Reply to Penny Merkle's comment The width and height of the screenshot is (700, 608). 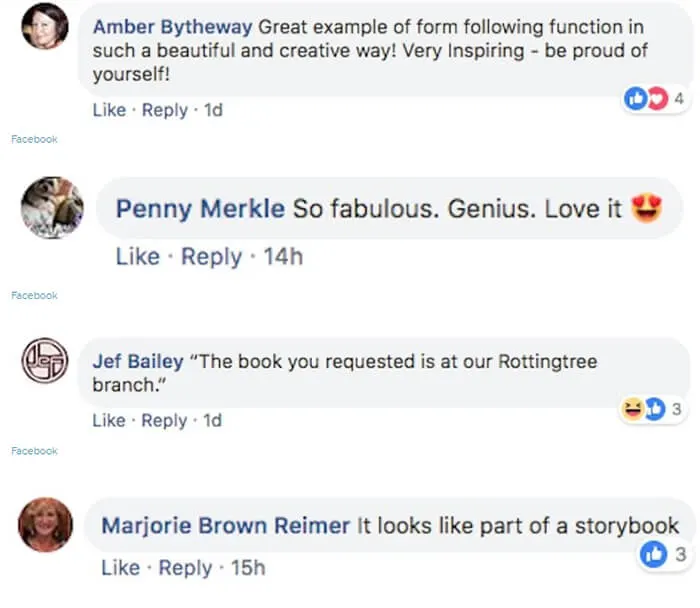[211, 258]
